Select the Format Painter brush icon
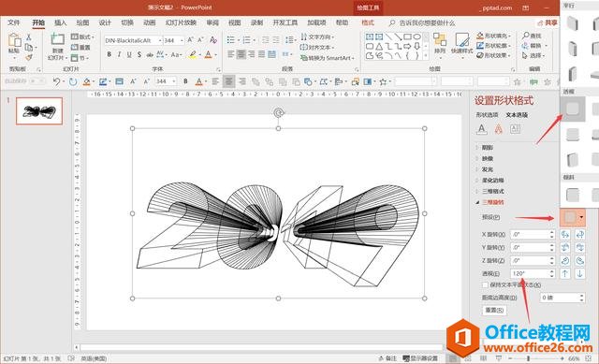This screenshot has height=364, width=599. point(29,57)
